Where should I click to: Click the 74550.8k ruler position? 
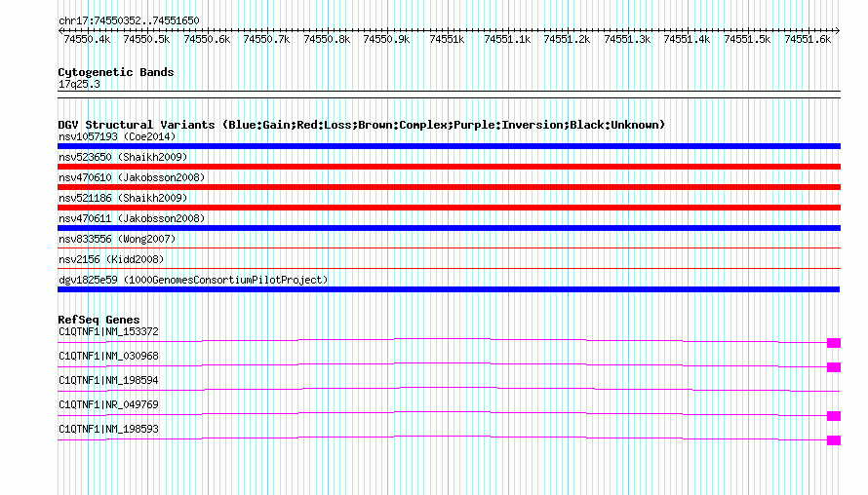(327, 39)
